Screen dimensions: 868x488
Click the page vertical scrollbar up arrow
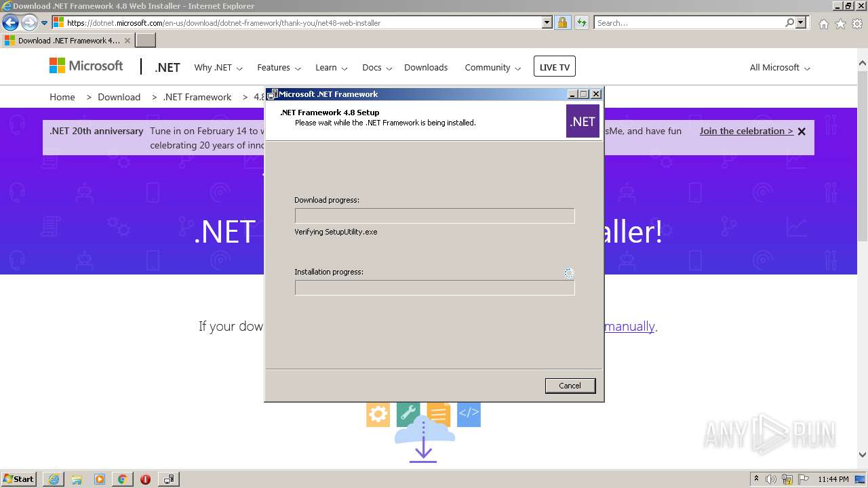(x=863, y=64)
